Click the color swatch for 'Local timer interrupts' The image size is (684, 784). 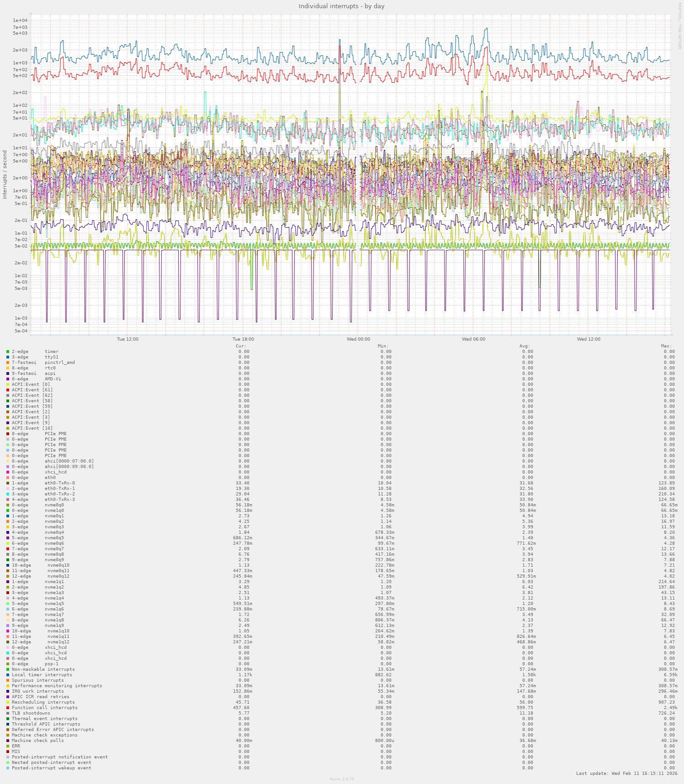click(x=8, y=675)
